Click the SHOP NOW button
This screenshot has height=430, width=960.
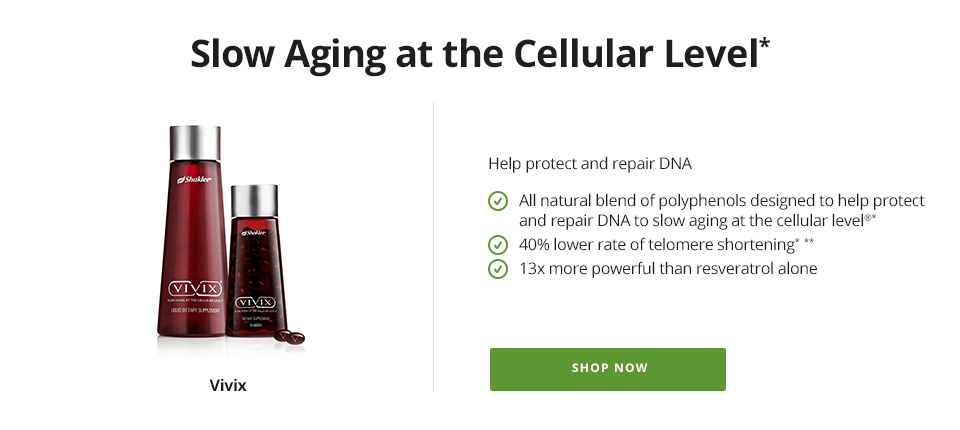tap(607, 369)
